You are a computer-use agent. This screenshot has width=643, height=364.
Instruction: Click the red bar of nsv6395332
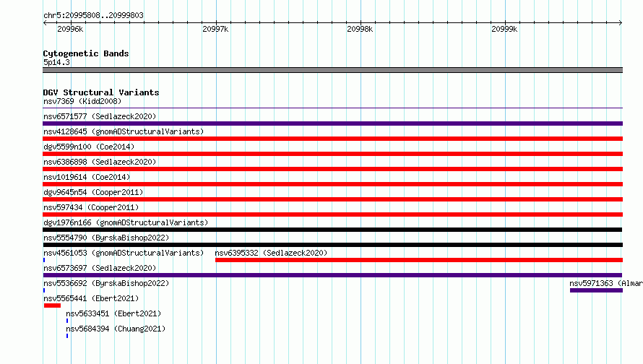[x=419, y=260]
